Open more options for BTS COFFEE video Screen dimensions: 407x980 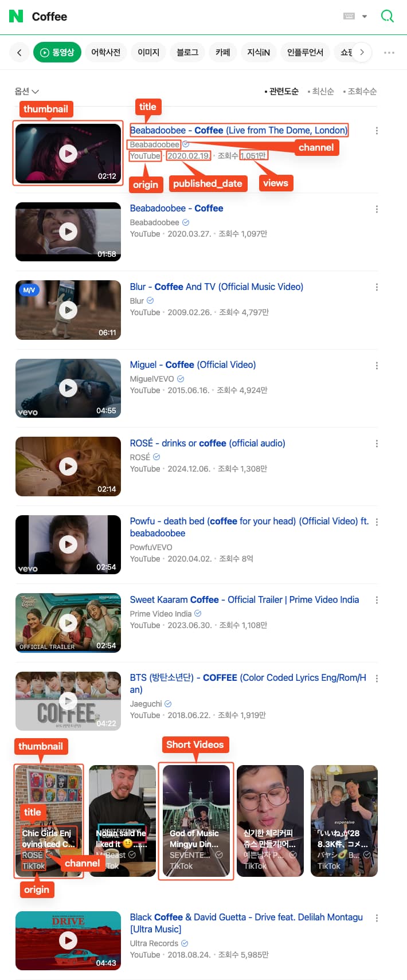pyautogui.click(x=377, y=679)
